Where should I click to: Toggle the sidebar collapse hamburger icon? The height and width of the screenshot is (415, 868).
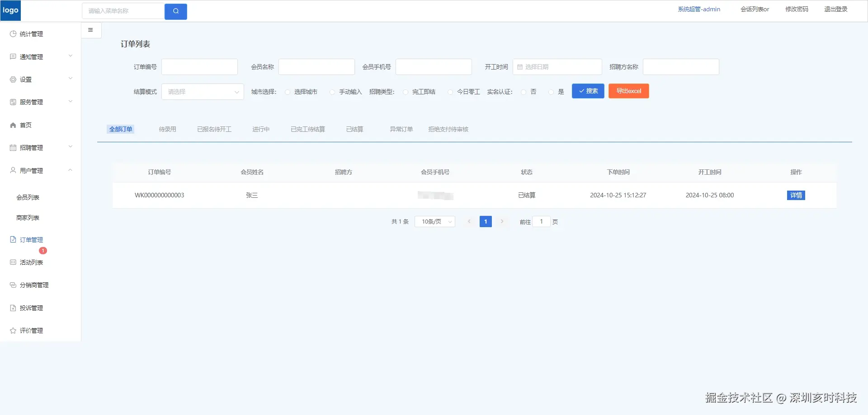(x=90, y=30)
